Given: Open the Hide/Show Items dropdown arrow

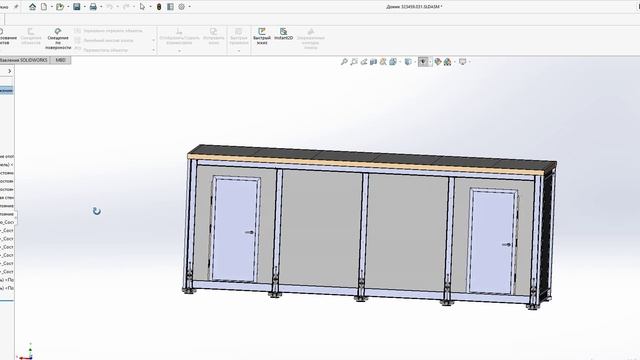Looking at the screenshot, I should [430, 62].
